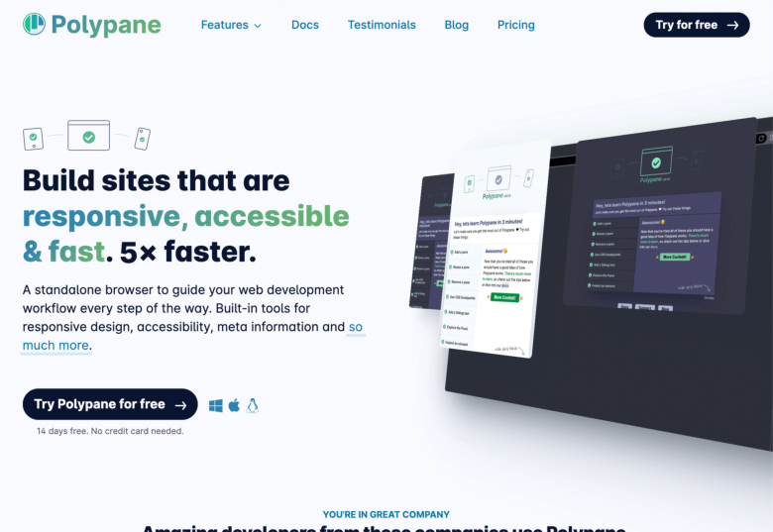
Task: Expand the Features dropdown menu
Action: (231, 25)
